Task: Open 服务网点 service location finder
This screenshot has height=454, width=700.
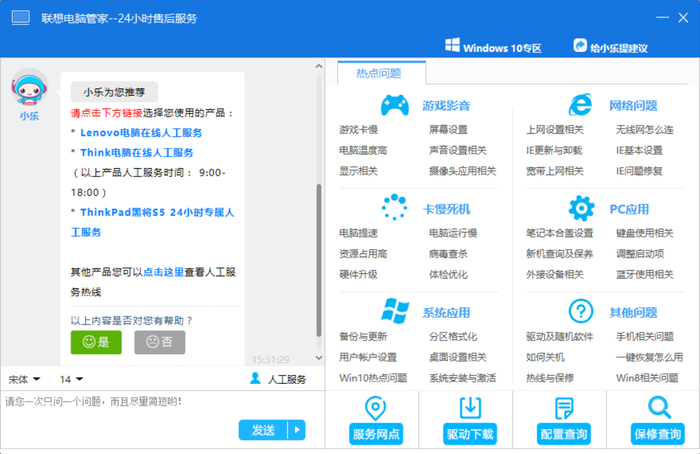Action: (x=376, y=420)
